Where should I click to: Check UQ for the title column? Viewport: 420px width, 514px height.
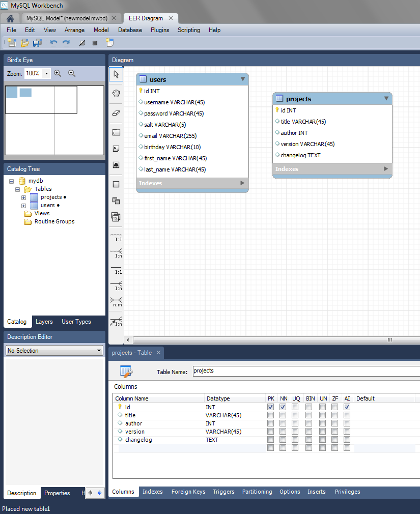coord(295,415)
